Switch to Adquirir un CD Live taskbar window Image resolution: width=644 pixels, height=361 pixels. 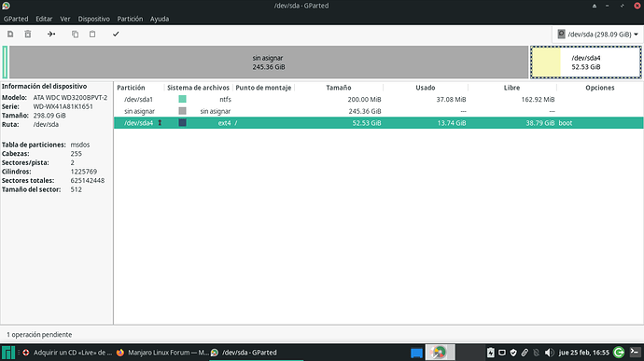click(68, 353)
